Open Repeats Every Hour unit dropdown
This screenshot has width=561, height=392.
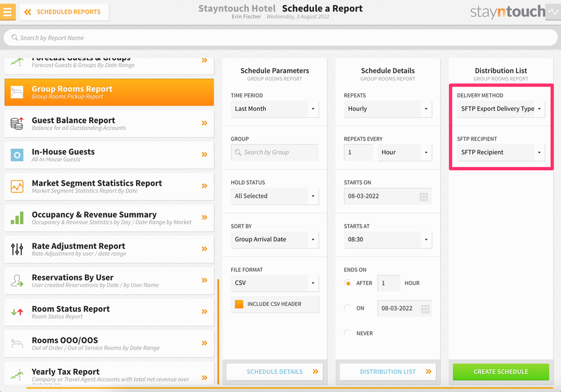point(405,152)
